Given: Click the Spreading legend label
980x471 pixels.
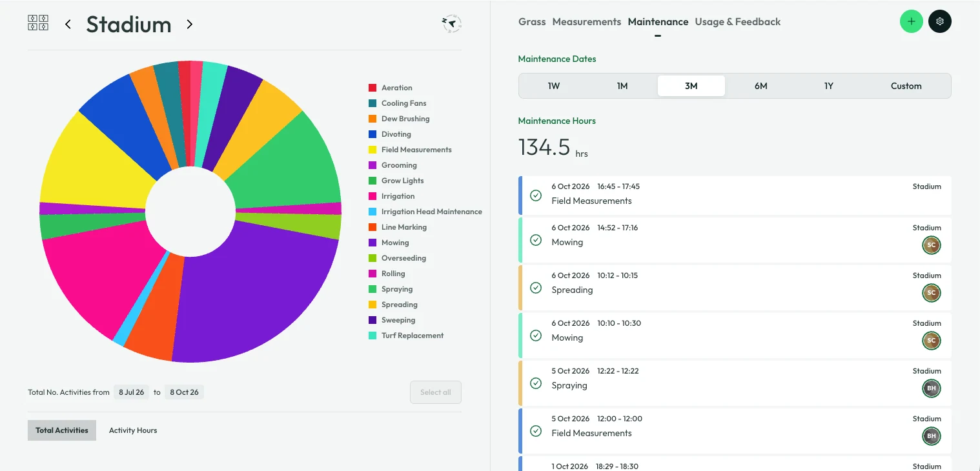Looking at the screenshot, I should tap(400, 305).
